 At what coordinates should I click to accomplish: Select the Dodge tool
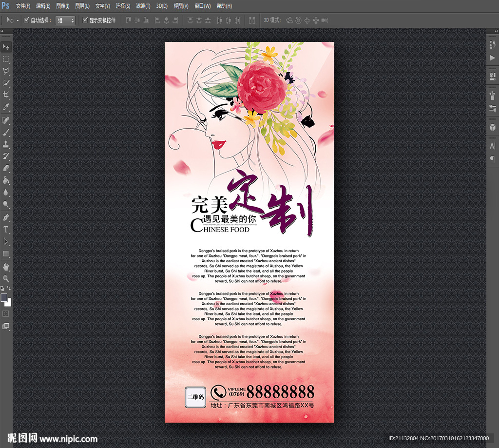pyautogui.click(x=6, y=204)
